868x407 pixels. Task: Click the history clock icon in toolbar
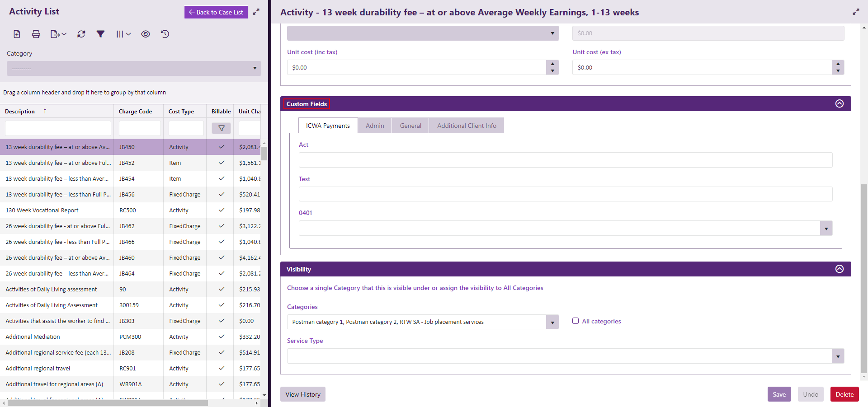click(165, 34)
